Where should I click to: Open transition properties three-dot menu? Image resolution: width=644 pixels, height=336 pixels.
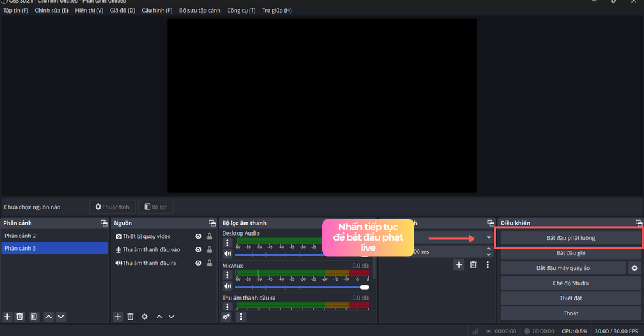coord(487,265)
